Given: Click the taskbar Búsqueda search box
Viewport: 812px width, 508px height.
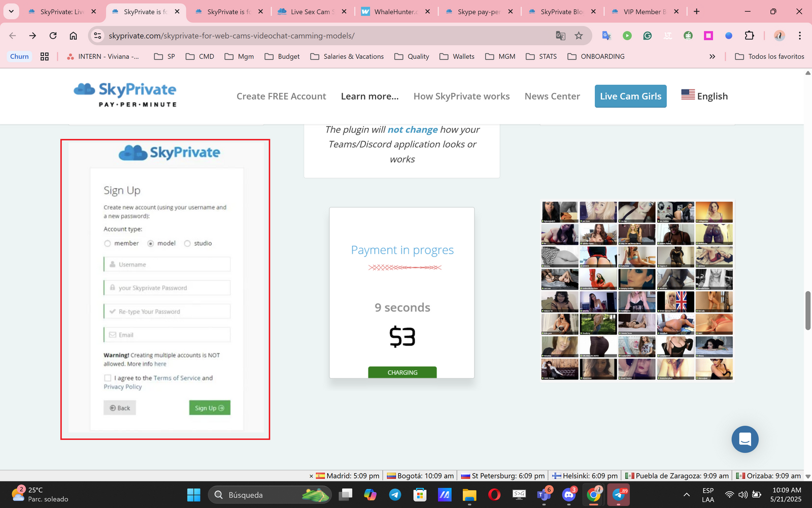Looking at the screenshot, I should coord(270,495).
